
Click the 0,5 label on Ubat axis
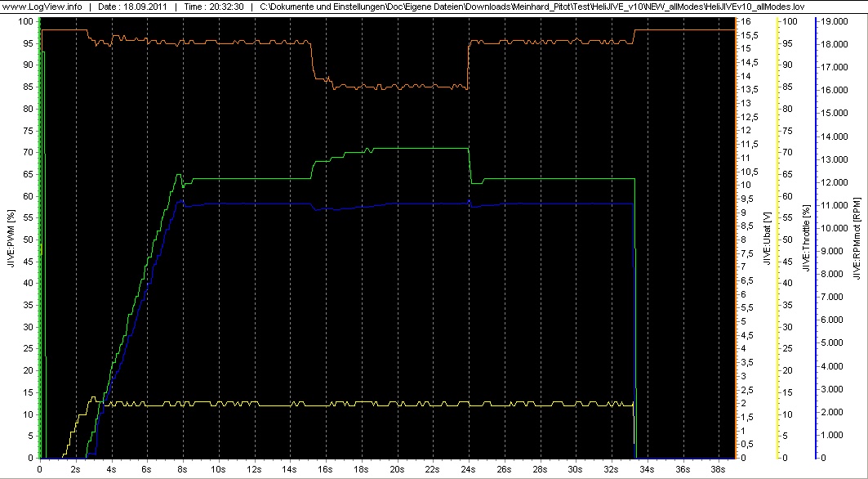tap(749, 444)
